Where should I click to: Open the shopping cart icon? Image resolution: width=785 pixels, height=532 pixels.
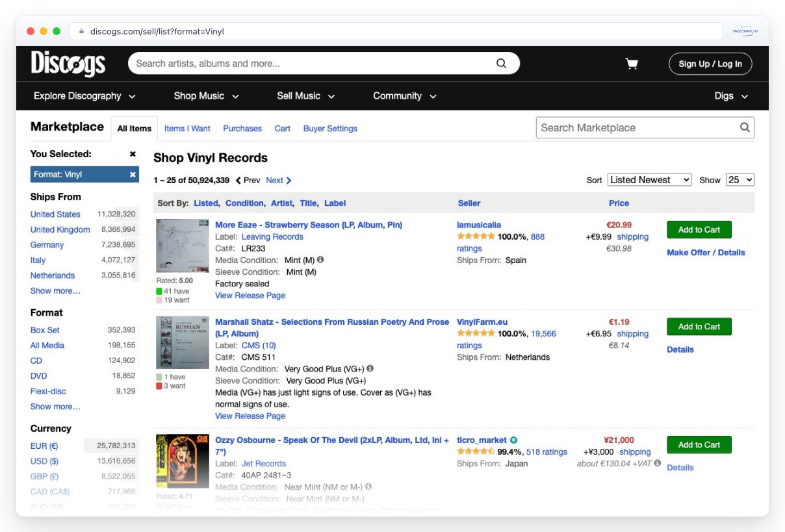click(x=632, y=64)
